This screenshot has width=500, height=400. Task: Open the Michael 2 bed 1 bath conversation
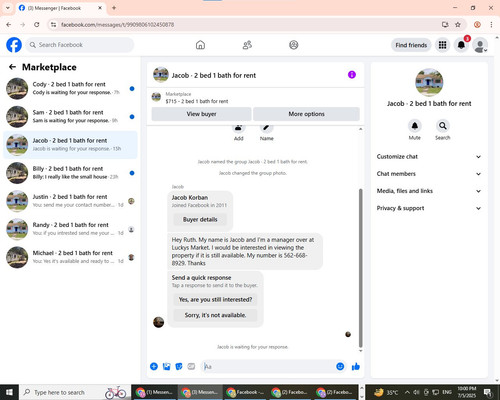click(70, 257)
